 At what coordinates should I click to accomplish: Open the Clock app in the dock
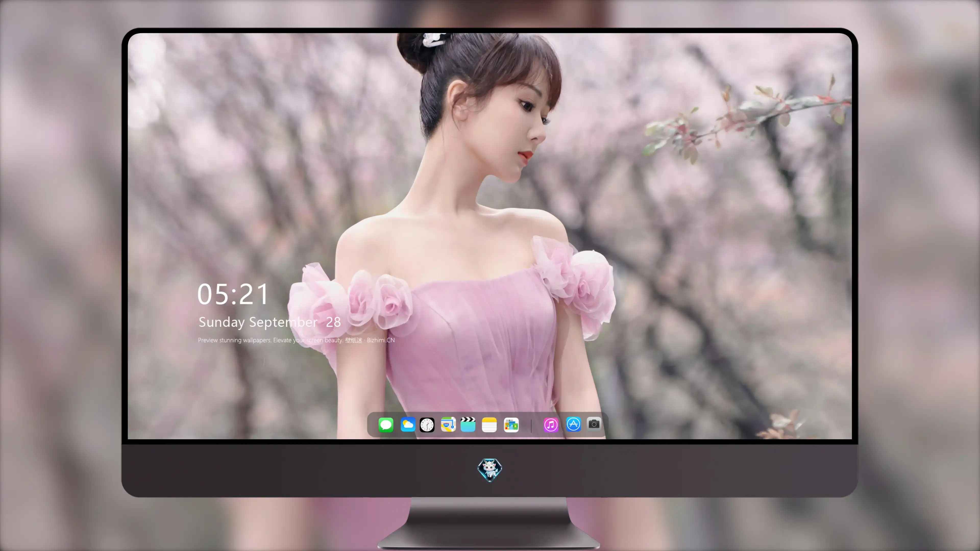click(x=427, y=425)
